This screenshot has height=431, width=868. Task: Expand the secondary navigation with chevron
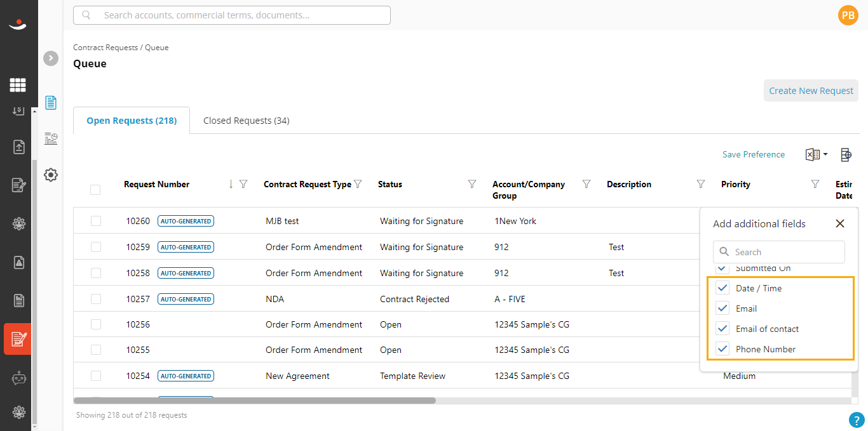[51, 58]
